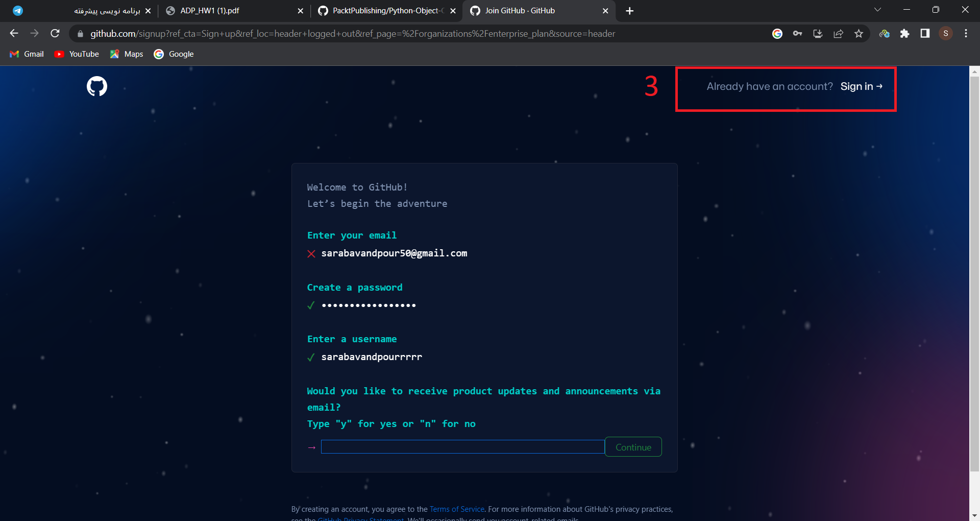Open the share this page icon
The height and width of the screenshot is (521, 980).
tap(838, 33)
